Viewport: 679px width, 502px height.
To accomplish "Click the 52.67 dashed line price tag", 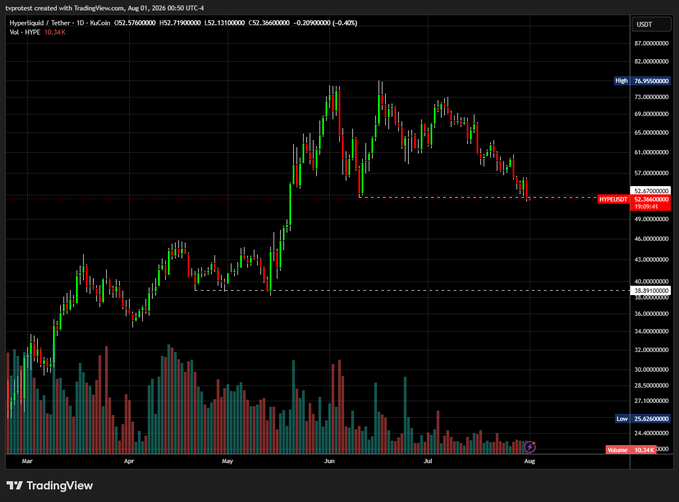I will pos(650,191).
